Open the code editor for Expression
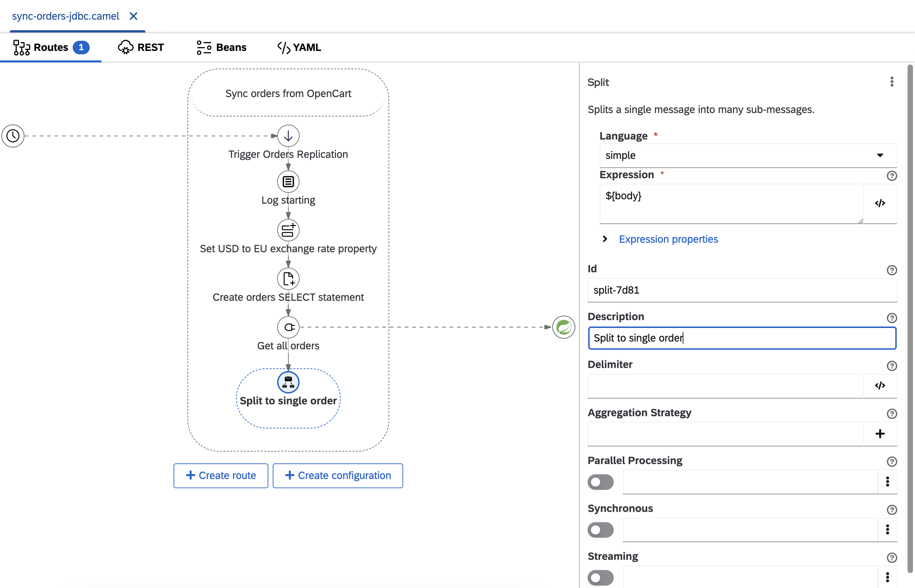Screen dimensions: 915x588 880,203
